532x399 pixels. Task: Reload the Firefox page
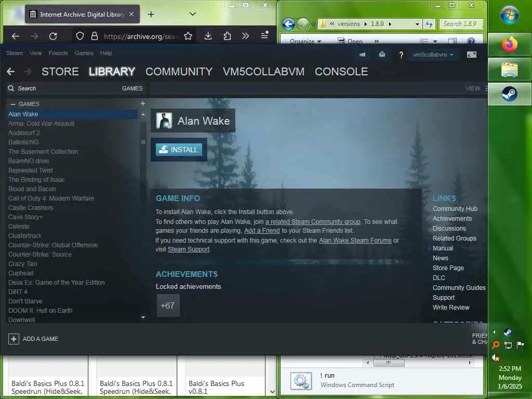[x=53, y=36]
